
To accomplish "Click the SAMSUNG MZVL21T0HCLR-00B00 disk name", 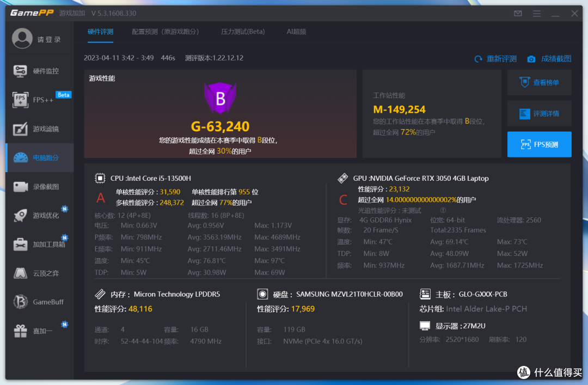I will (350, 294).
